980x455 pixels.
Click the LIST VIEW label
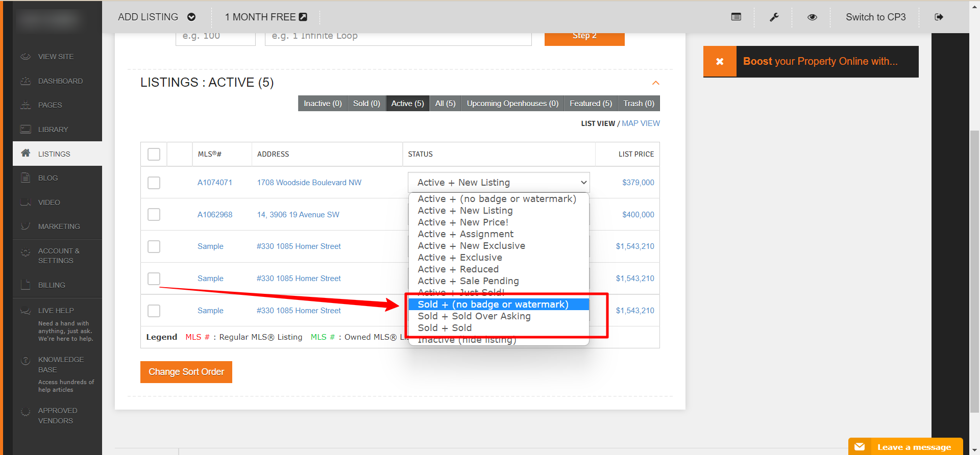[598, 123]
